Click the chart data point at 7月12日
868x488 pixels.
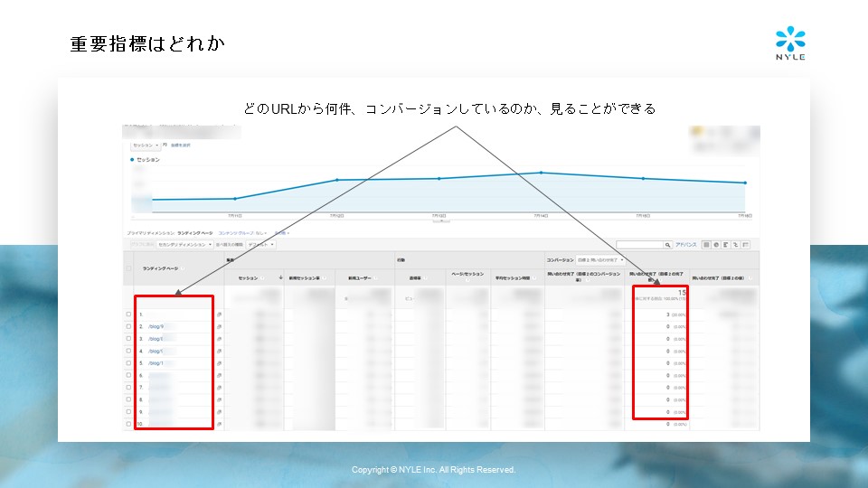click(x=336, y=180)
